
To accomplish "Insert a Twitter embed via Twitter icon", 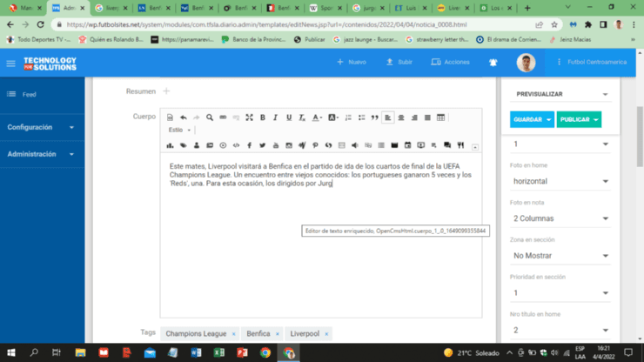I will (x=262, y=145).
